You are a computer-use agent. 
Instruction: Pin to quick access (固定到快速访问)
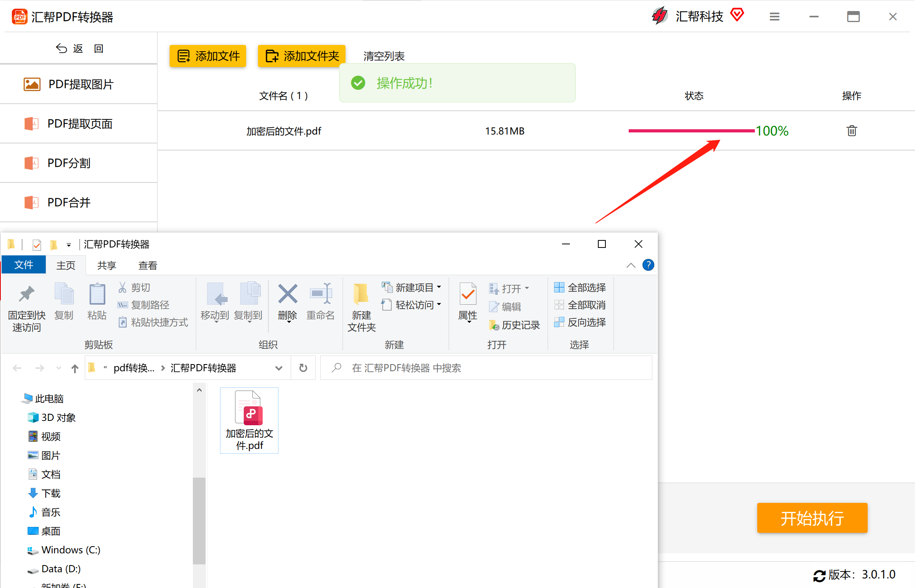[27, 308]
